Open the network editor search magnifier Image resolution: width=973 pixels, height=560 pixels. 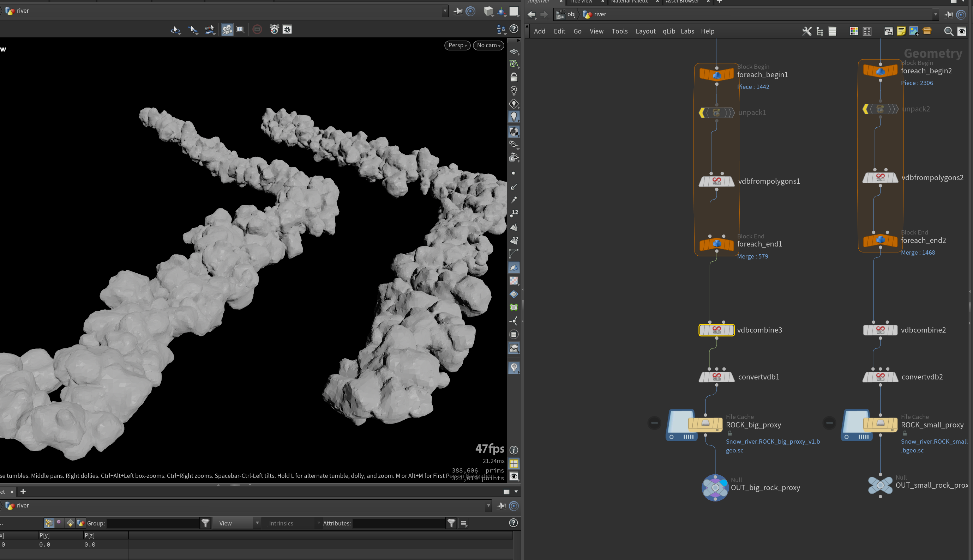[948, 31]
